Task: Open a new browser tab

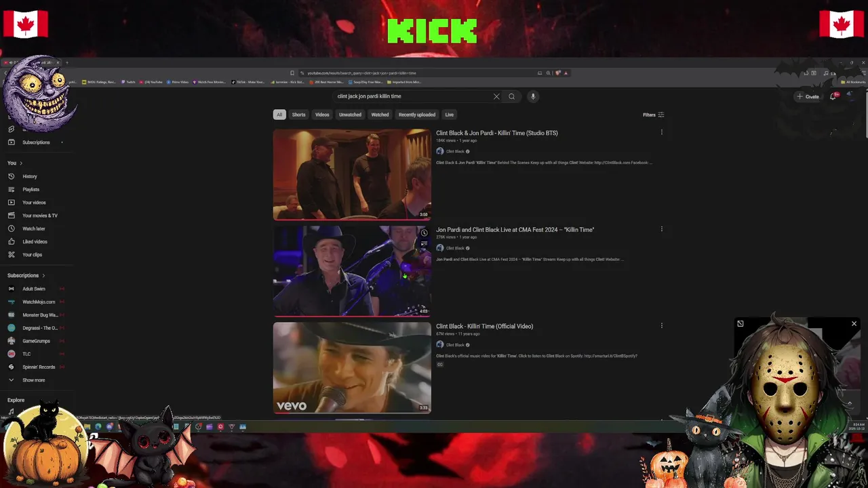Action: [66, 63]
